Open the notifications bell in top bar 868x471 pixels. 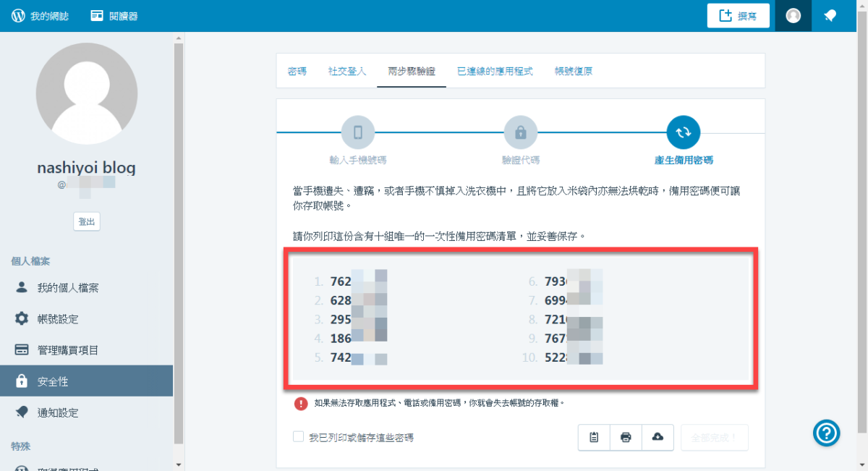[x=830, y=16]
